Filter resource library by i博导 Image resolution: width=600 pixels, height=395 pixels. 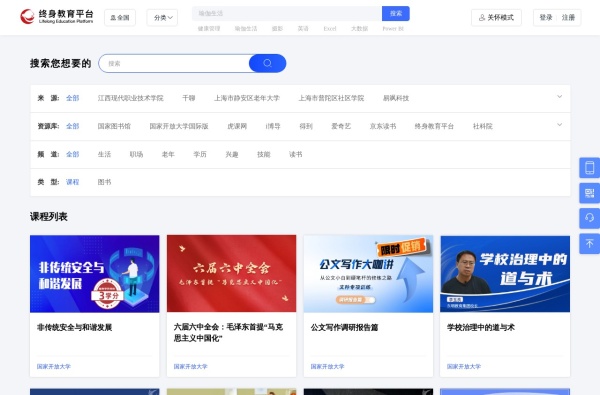pos(273,126)
